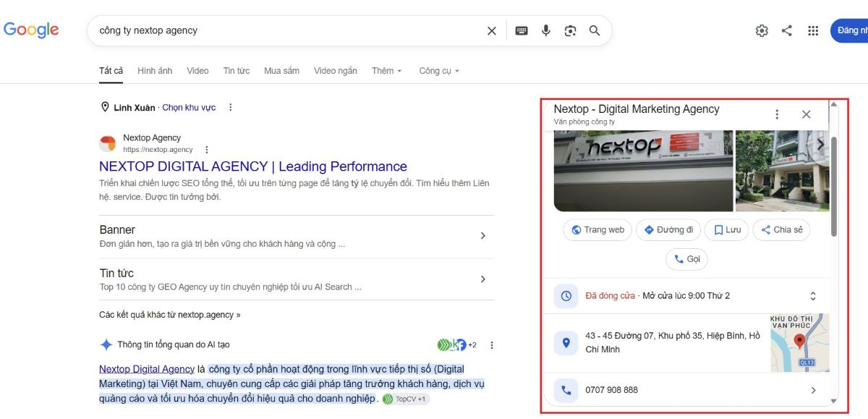
Task: Open the nextop storefront sign photo
Action: pos(642,171)
